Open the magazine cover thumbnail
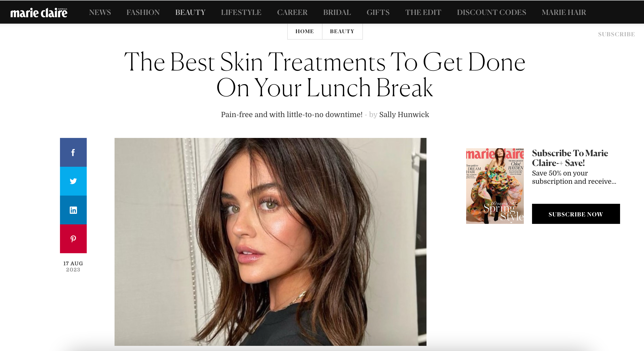This screenshot has width=644, height=351. [x=495, y=186]
